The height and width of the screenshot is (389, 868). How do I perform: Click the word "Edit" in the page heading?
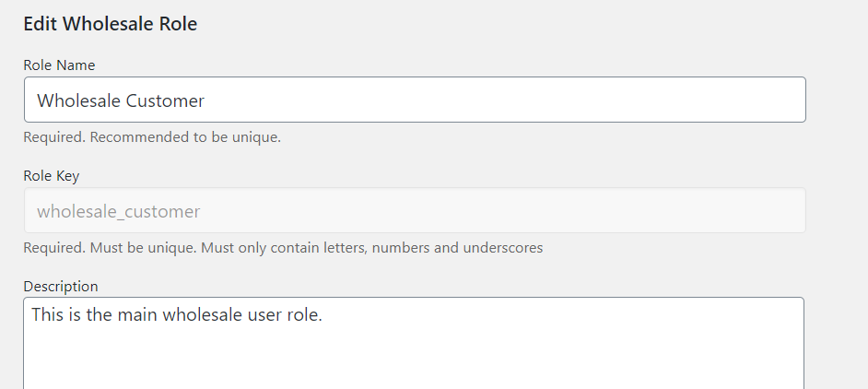click(39, 24)
